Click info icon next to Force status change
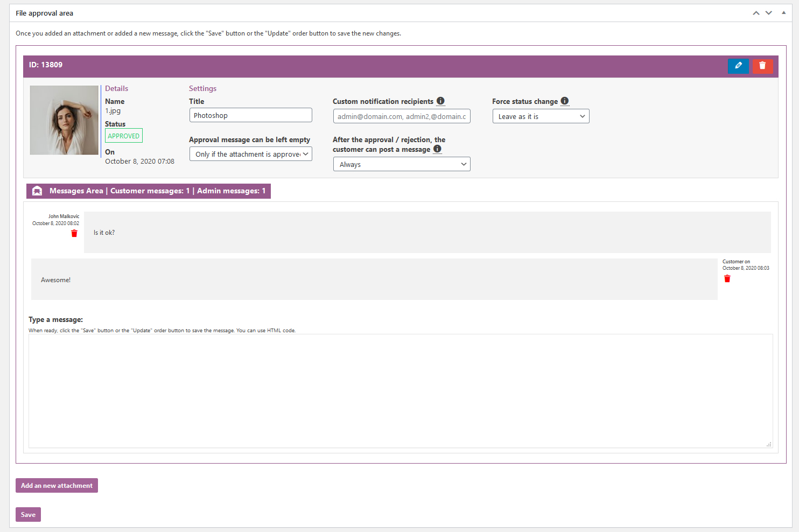The width and height of the screenshot is (799, 532). 565,101
